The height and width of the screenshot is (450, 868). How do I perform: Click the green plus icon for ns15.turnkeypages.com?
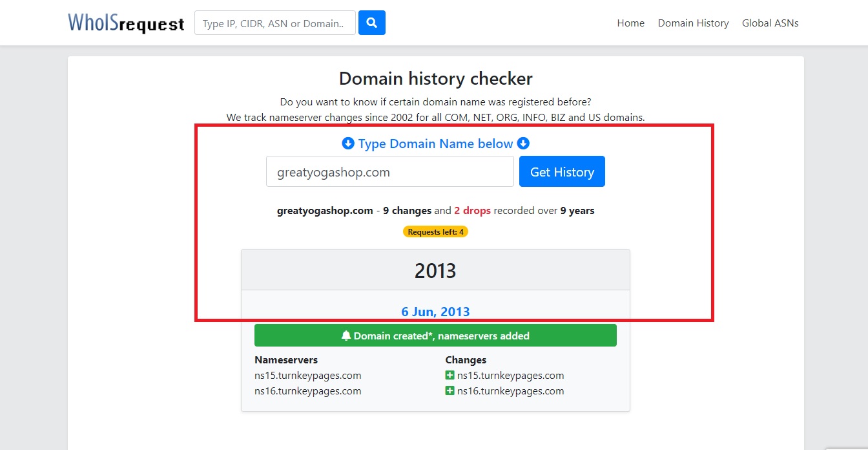tap(449, 376)
